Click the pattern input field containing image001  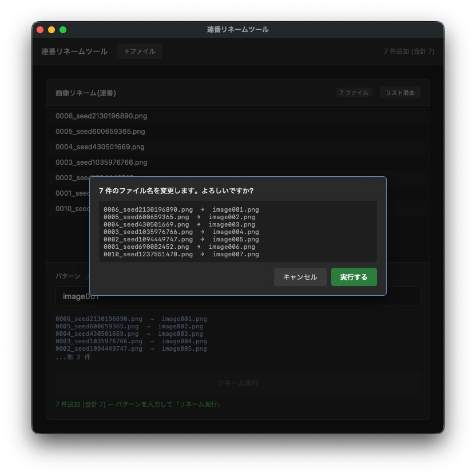(237, 296)
